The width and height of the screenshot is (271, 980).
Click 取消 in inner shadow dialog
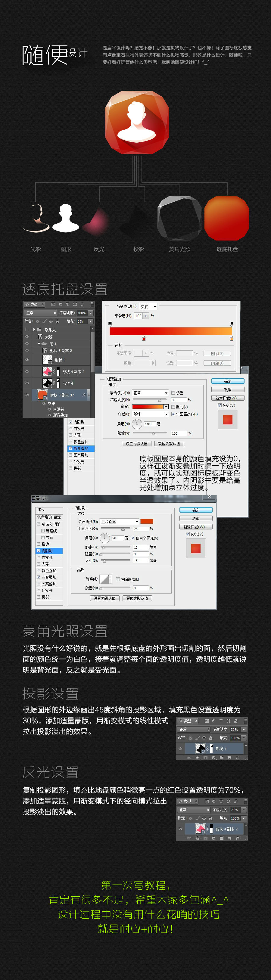click(196, 519)
